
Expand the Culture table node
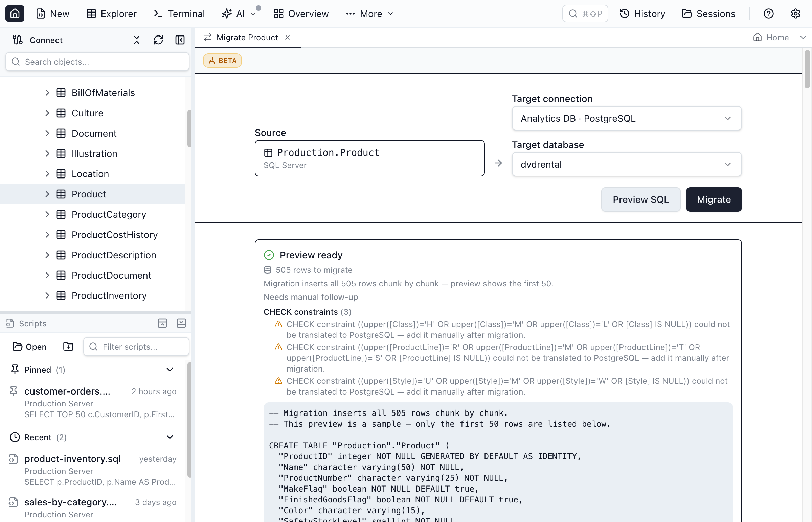[47, 113]
